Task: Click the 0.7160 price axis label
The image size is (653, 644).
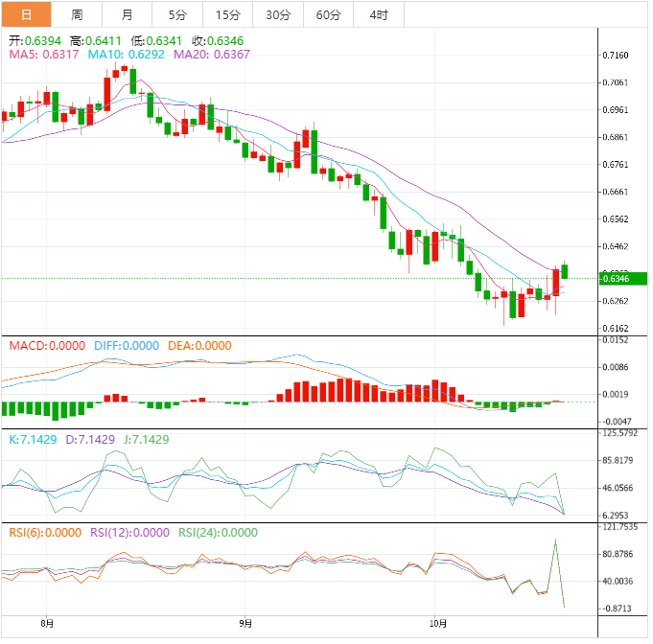Action: tap(616, 56)
